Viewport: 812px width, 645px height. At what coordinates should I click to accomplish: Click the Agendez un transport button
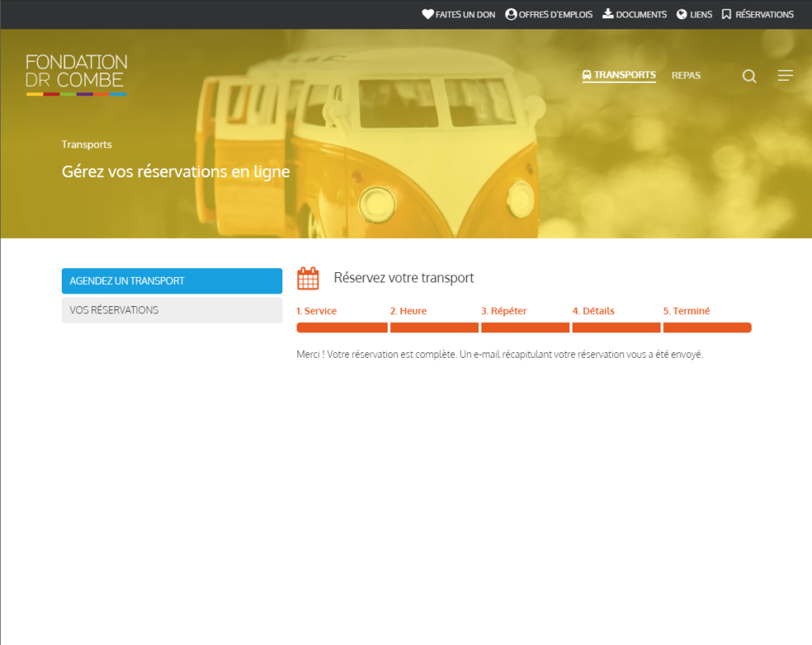pyautogui.click(x=172, y=281)
